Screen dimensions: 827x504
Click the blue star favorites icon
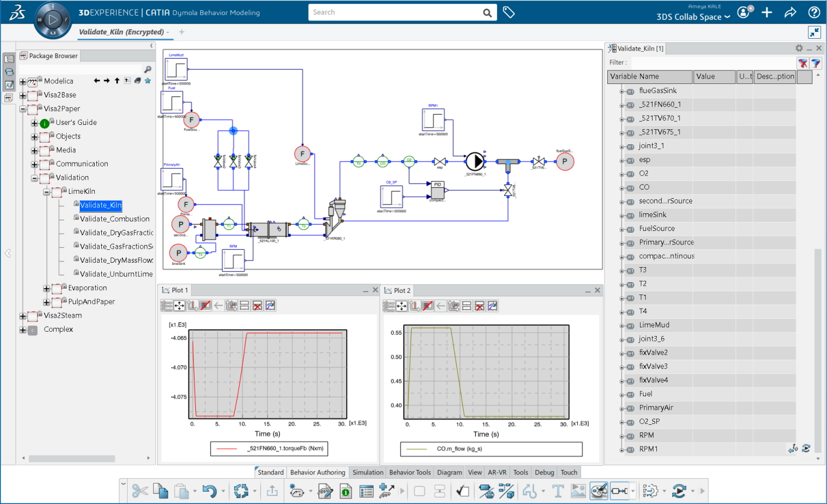click(x=148, y=81)
